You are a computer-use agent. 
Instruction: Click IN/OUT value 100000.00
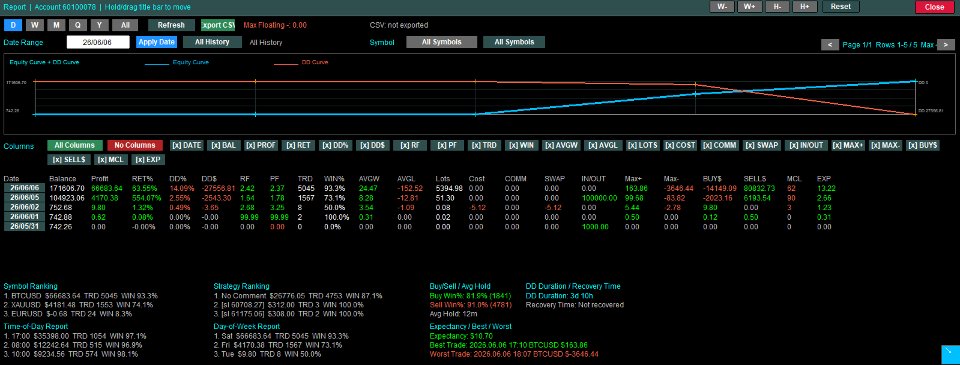(599, 198)
